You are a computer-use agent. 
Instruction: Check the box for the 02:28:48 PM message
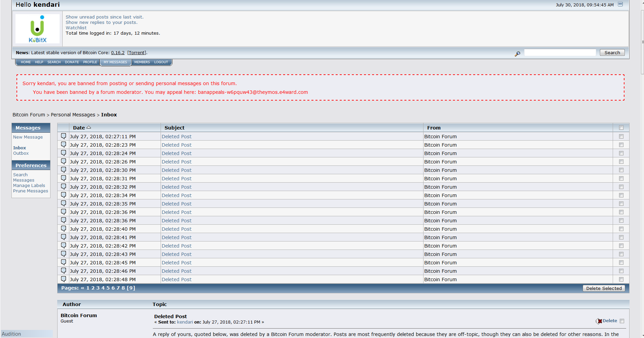pos(621,279)
